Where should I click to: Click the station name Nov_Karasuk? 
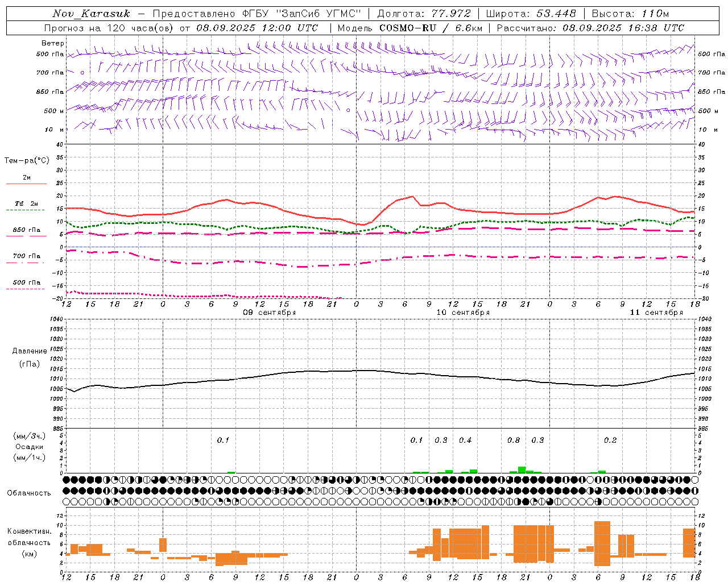tap(91, 14)
